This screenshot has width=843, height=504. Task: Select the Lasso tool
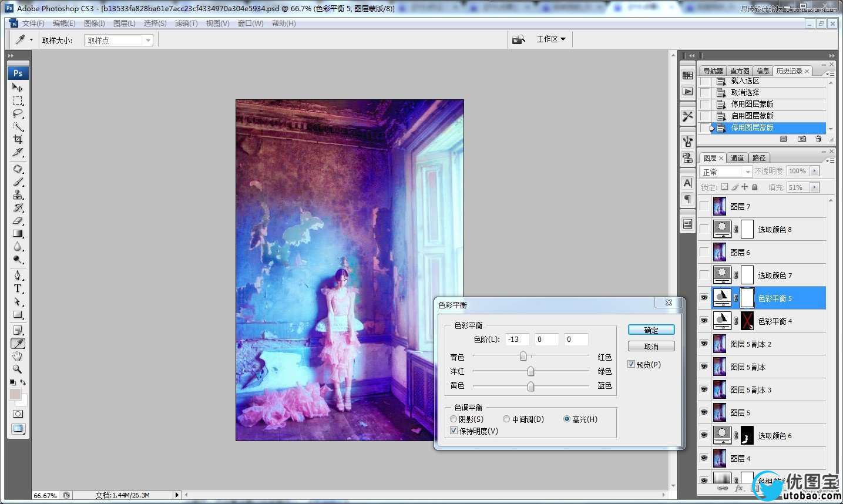(x=18, y=114)
